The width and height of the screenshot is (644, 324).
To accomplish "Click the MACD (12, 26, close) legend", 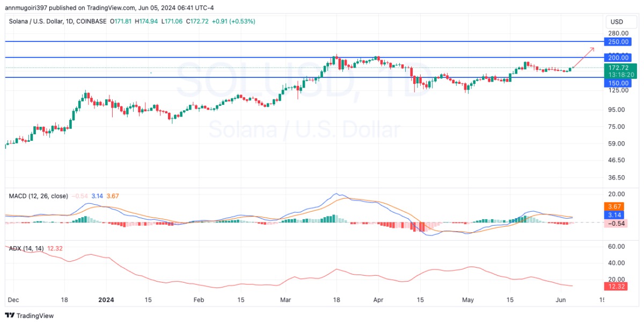I will point(39,196).
